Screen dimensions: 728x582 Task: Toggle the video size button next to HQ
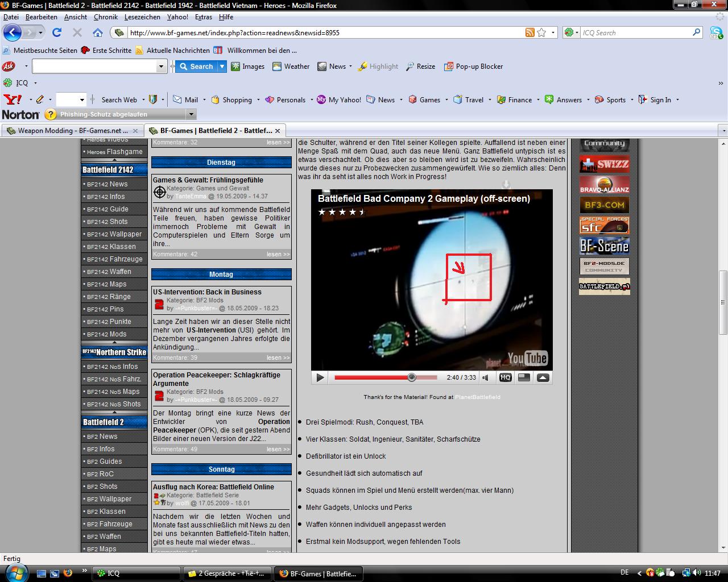click(x=524, y=377)
